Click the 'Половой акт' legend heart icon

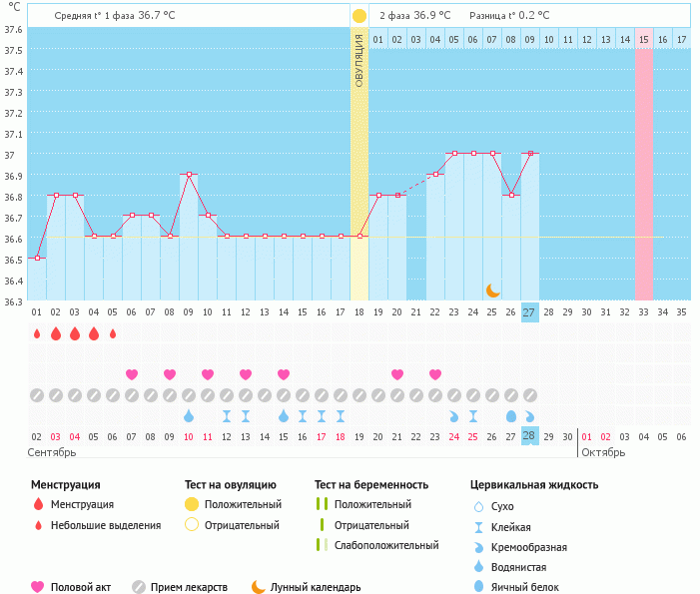[x=38, y=587]
